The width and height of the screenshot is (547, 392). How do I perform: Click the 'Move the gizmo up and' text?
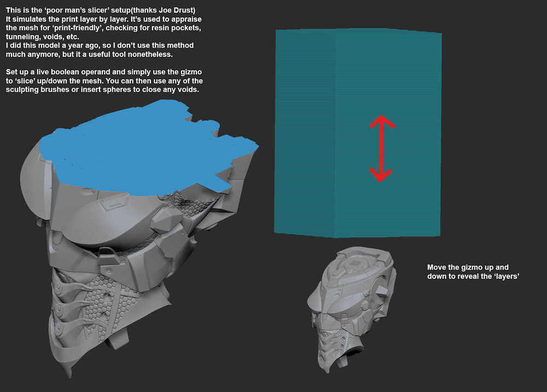click(468, 267)
